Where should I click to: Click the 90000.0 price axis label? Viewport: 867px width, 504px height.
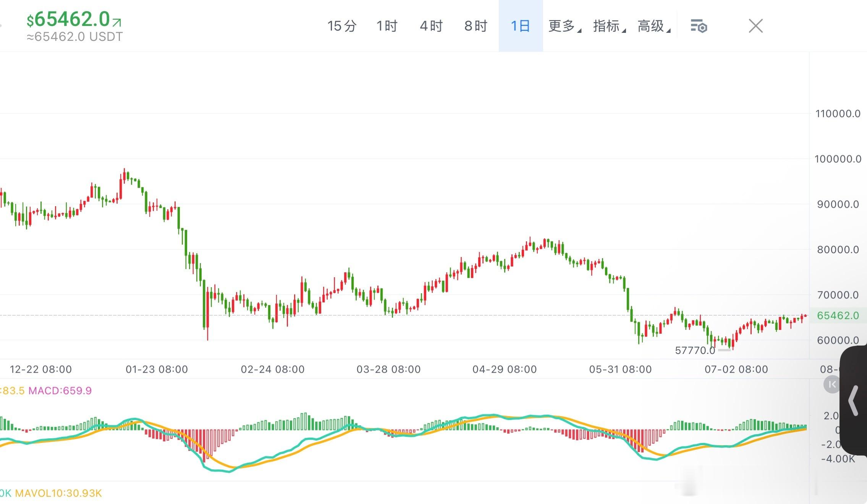coord(838,204)
